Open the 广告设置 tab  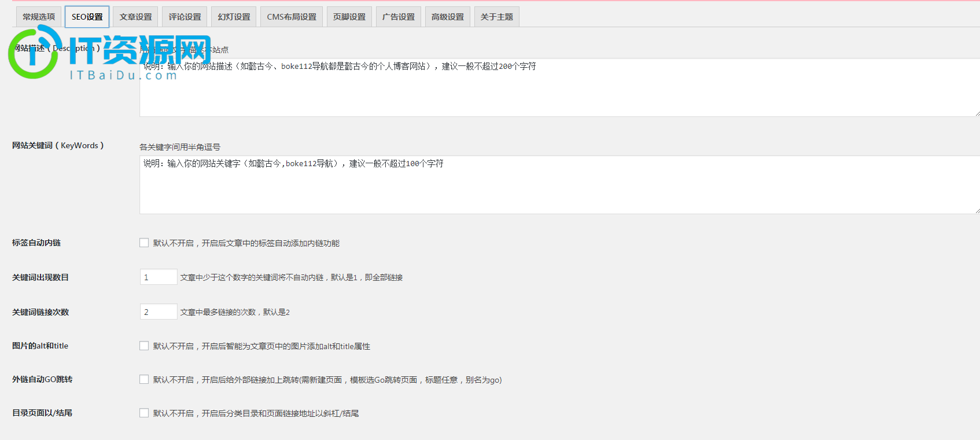pyautogui.click(x=399, y=17)
